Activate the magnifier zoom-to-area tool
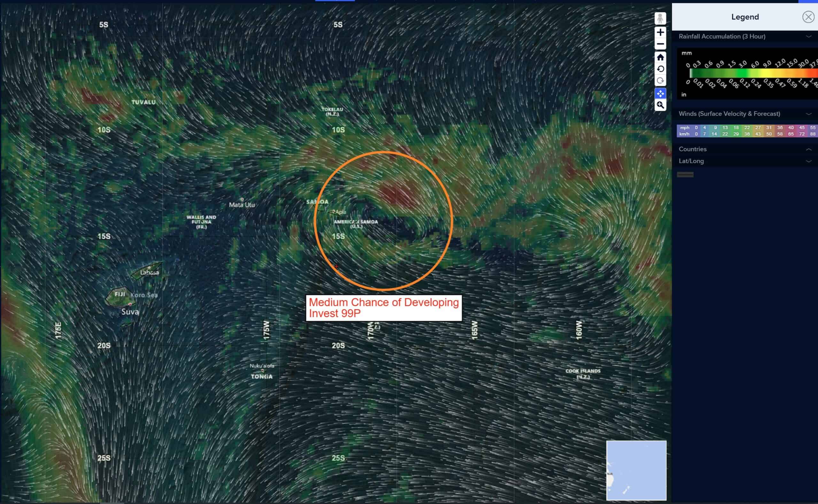Viewport: 818px width, 504px height. pos(660,105)
